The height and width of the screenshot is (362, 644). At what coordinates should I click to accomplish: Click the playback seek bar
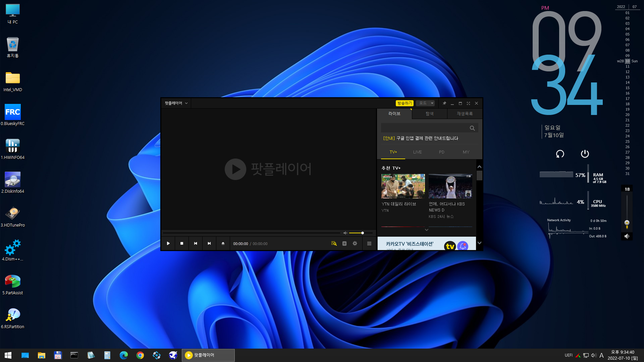[252, 233]
